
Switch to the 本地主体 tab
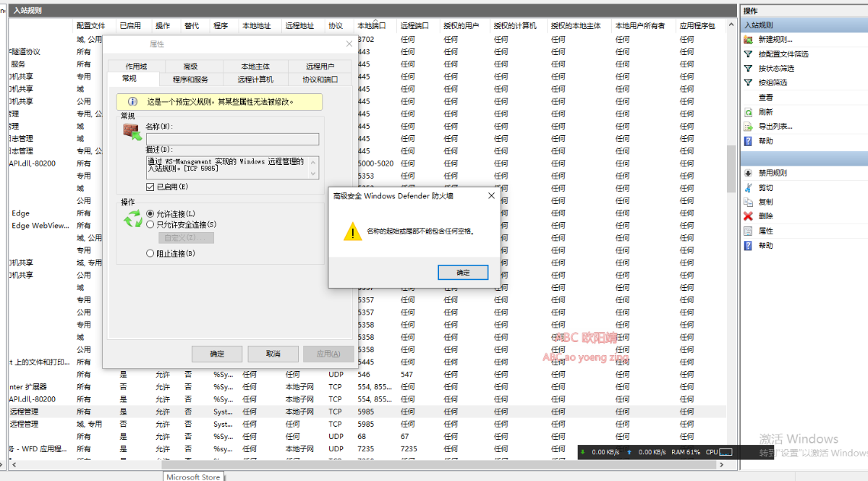(254, 66)
